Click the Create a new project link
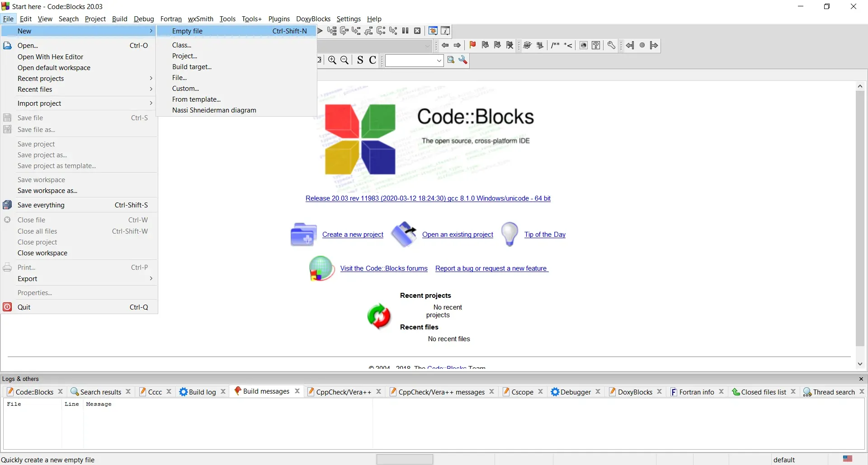 click(x=353, y=234)
